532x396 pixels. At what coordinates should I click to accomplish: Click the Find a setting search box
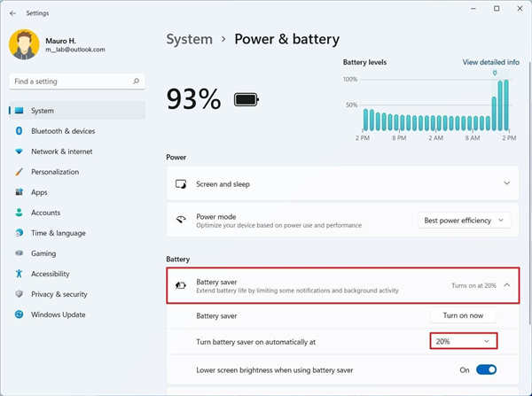[71, 82]
